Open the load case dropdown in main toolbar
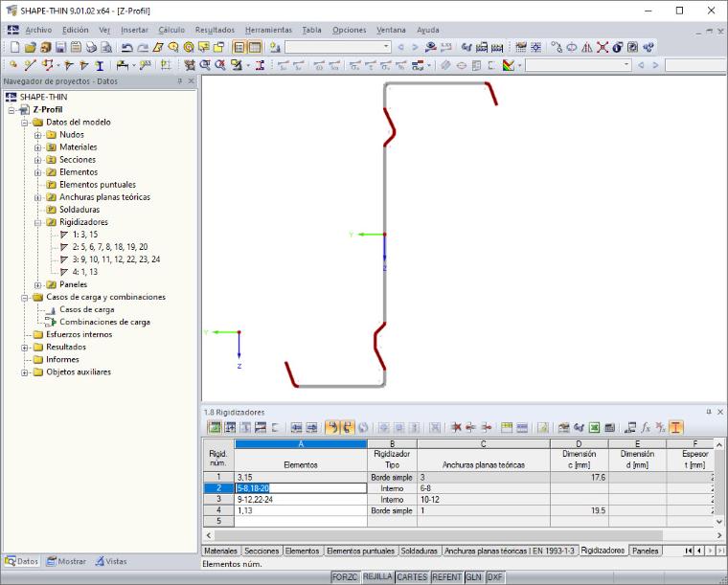This screenshot has height=585, width=728. [x=386, y=47]
